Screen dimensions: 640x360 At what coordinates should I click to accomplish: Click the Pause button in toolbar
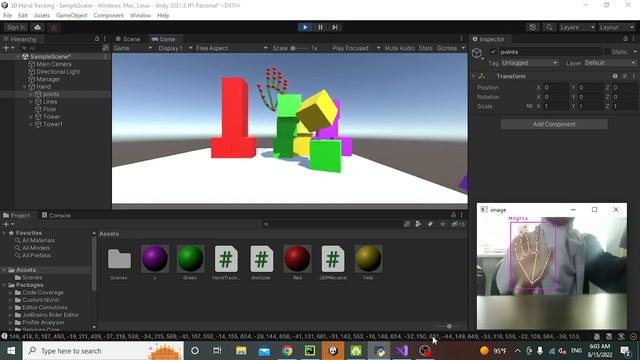pos(320,27)
